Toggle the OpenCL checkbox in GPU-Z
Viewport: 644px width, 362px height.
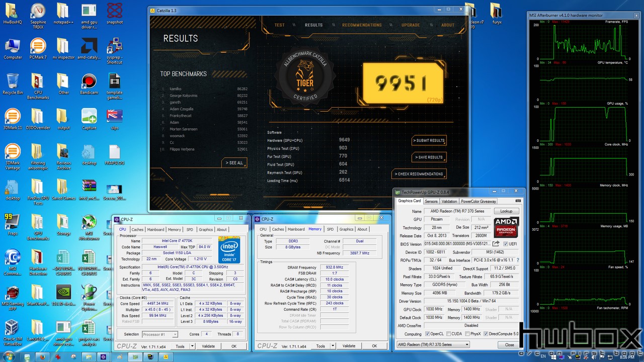(x=428, y=334)
